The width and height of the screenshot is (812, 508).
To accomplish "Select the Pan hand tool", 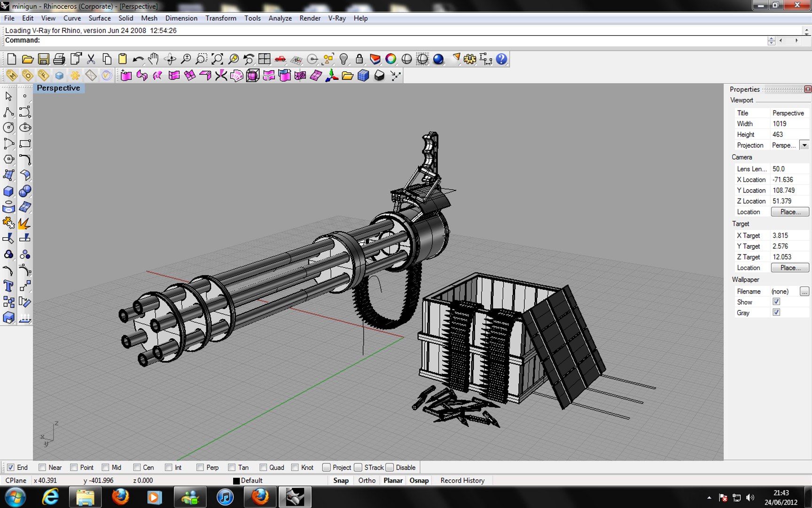I will click(x=154, y=59).
